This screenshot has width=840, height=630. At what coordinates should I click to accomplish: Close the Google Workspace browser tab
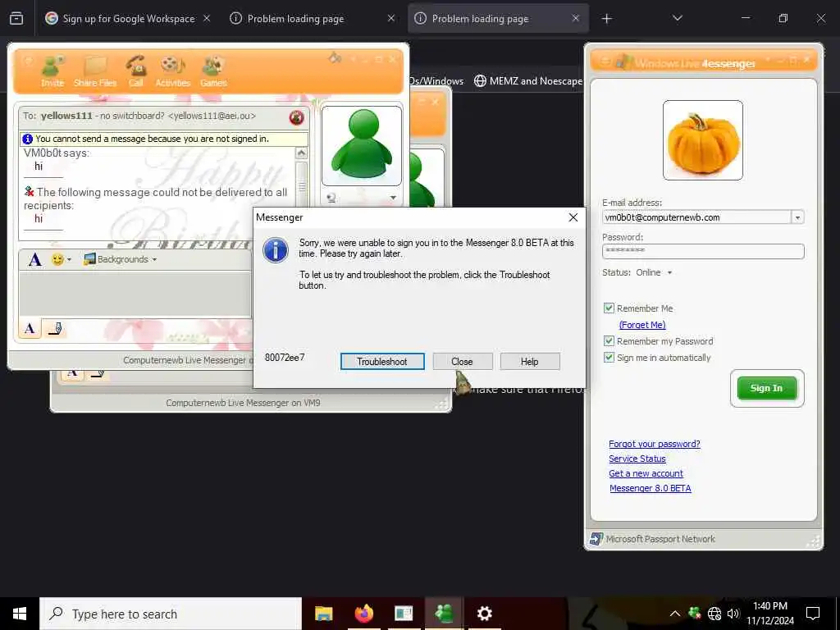pos(207,18)
